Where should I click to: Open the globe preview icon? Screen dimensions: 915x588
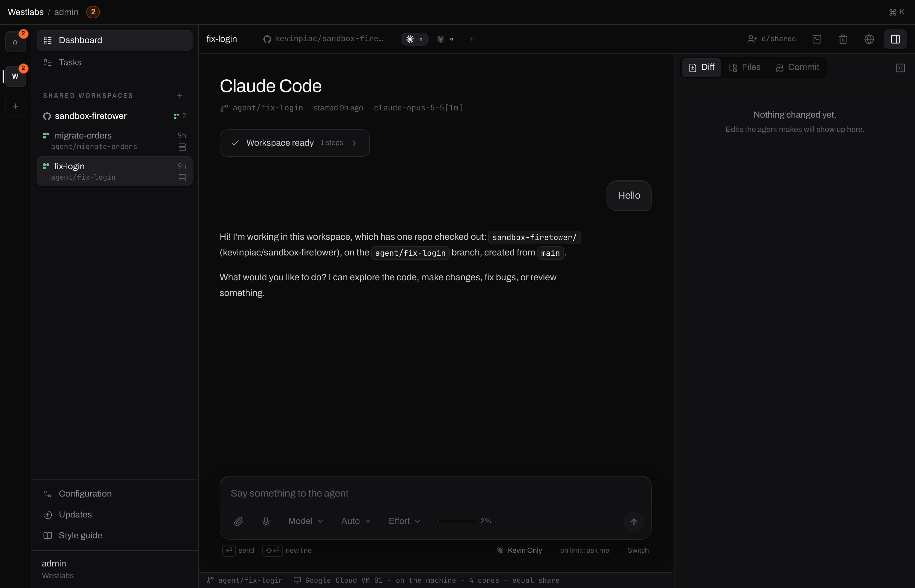tap(869, 39)
